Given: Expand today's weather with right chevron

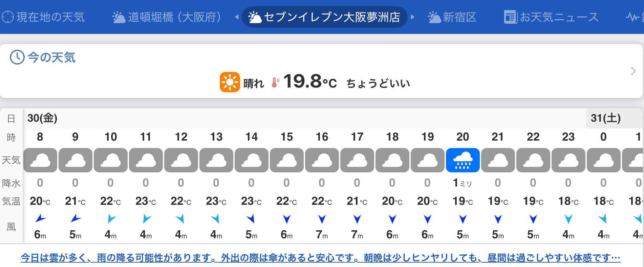Looking at the screenshot, I should pos(633,71).
